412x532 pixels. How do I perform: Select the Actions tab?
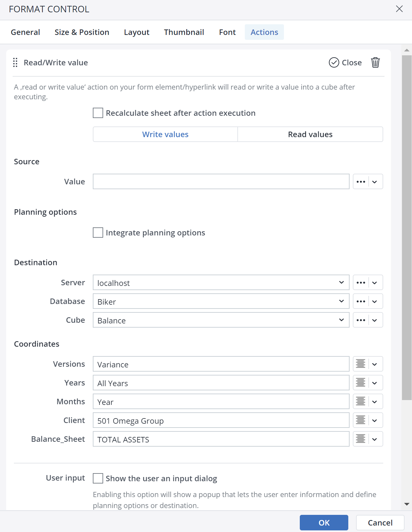coord(264,32)
